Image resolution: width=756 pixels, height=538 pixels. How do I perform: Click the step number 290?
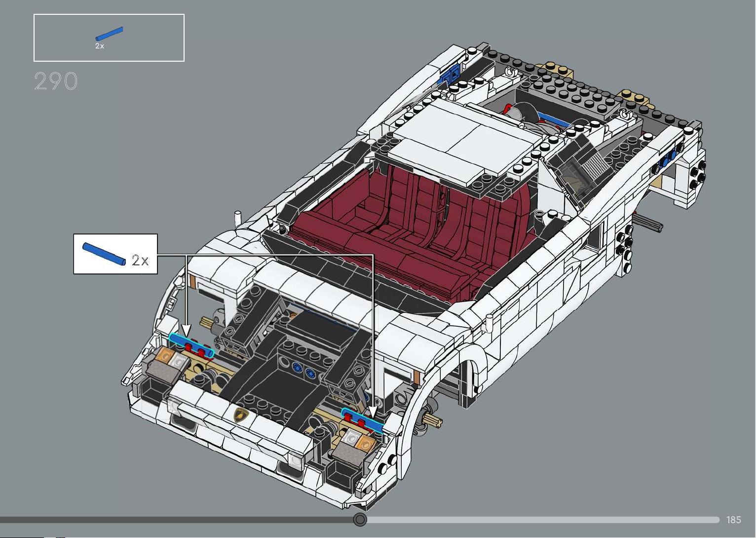pyautogui.click(x=56, y=81)
